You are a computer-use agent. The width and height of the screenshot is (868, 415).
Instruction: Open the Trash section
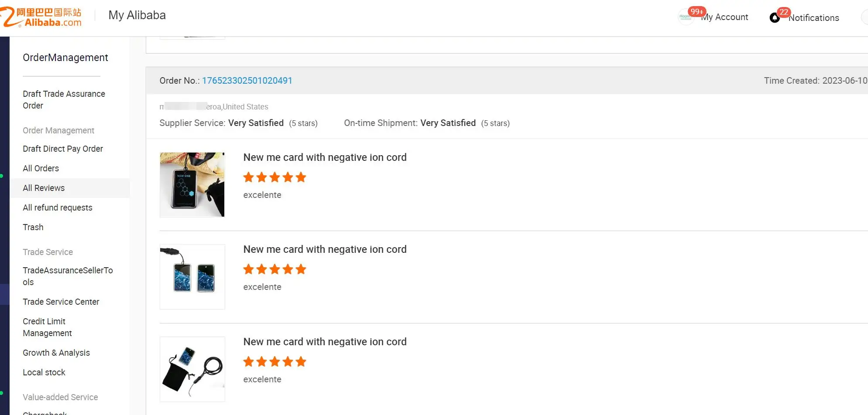33,227
